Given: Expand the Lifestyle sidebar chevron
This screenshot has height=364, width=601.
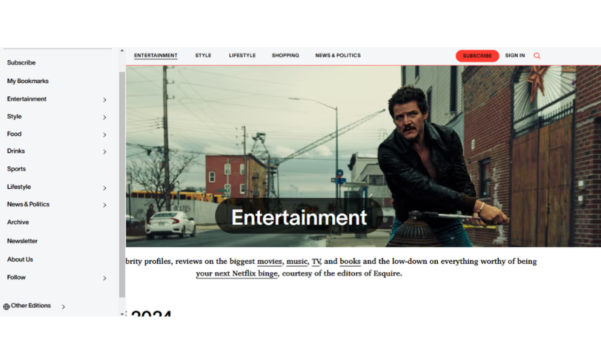Looking at the screenshot, I should pos(105,188).
